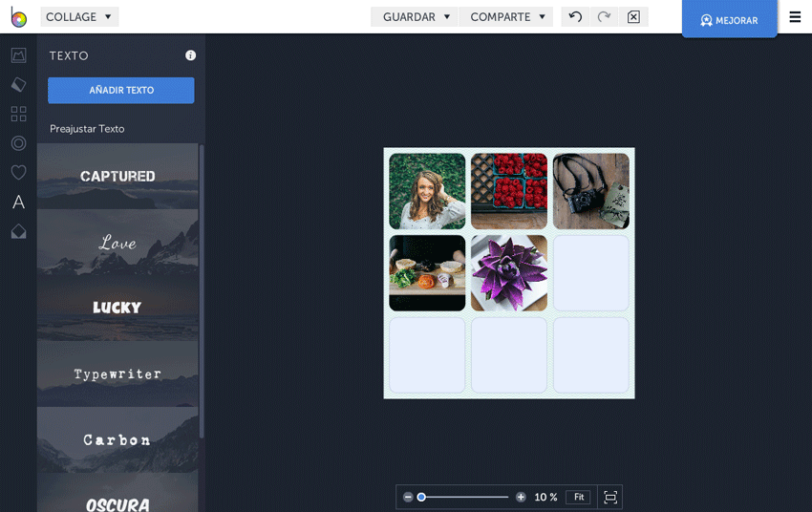Select the Love text preset

coord(118,242)
